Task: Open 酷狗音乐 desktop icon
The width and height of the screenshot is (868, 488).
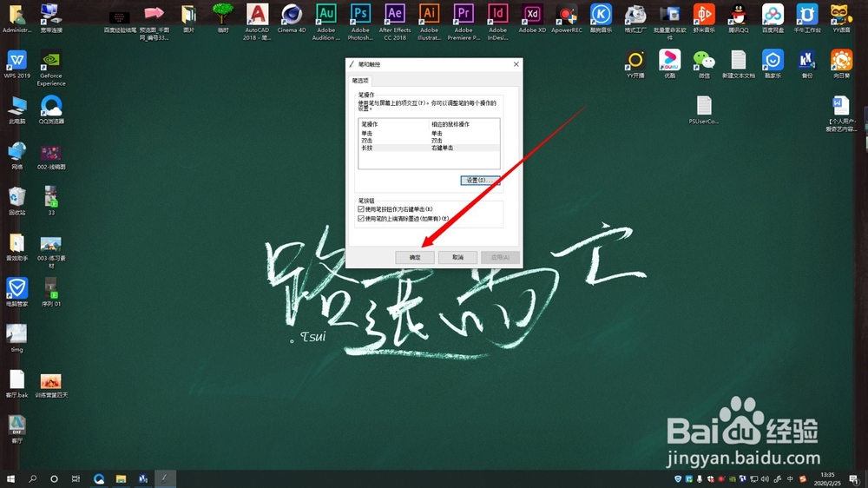Action: coord(601,18)
